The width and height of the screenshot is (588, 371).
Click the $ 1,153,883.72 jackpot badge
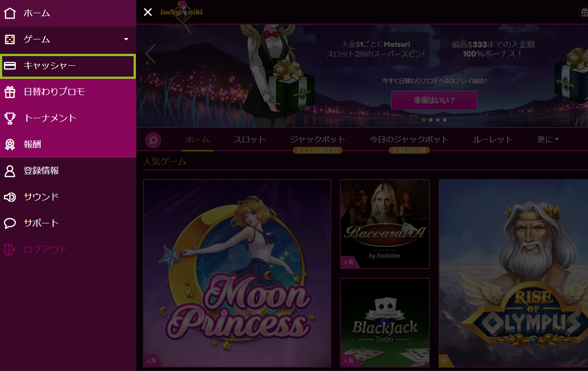click(318, 150)
